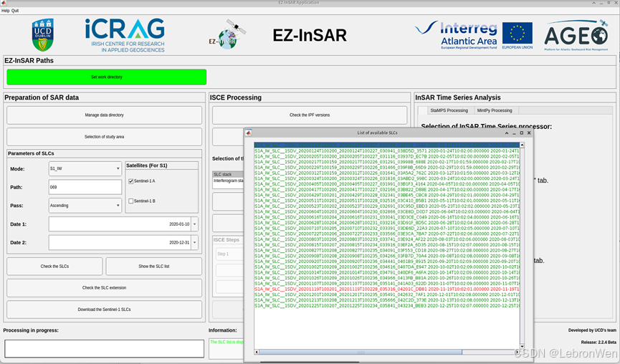Maximize the List of available SLCs window
The width and height of the screenshot is (620, 364).
coord(522,133)
